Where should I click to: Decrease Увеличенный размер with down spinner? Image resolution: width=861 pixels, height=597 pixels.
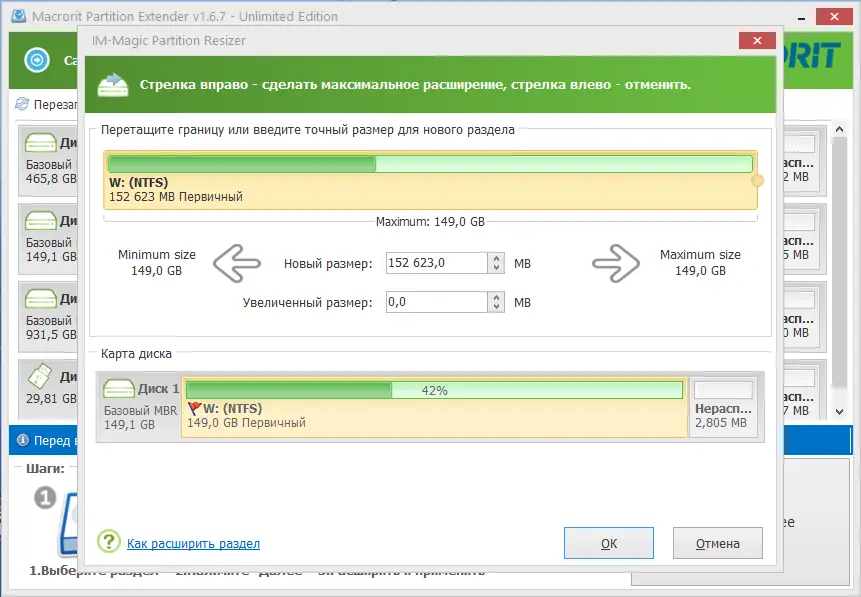[x=496, y=307]
